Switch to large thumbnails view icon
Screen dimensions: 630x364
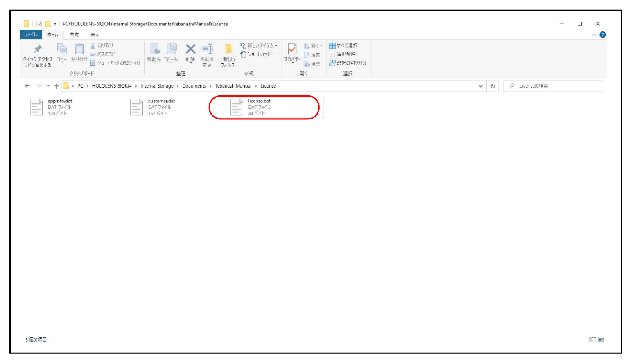[601, 339]
